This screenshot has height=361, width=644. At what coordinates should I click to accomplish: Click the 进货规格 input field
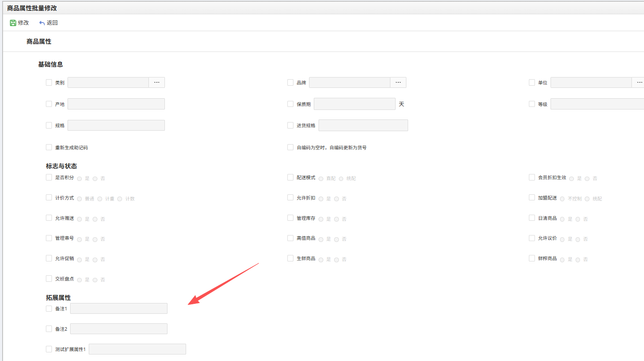[363, 126]
